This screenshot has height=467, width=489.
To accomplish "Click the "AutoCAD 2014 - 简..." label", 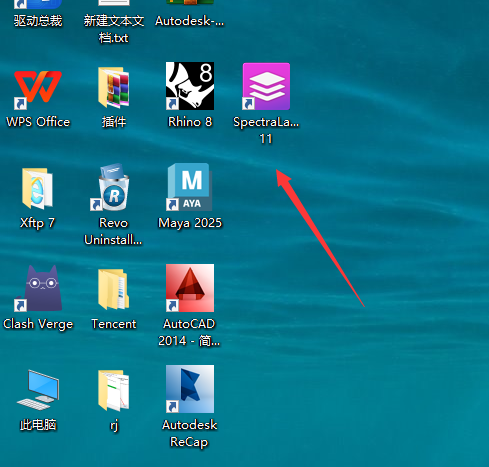I will [x=189, y=332].
